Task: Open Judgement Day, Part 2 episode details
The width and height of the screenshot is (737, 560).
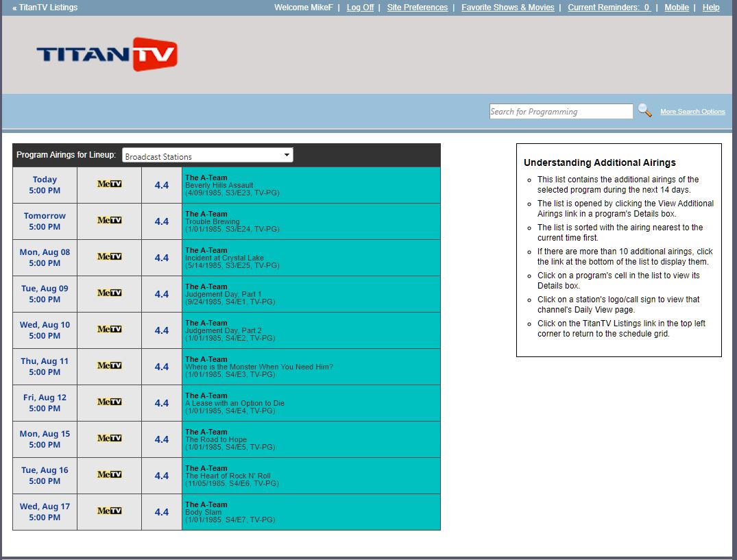Action: coord(311,330)
